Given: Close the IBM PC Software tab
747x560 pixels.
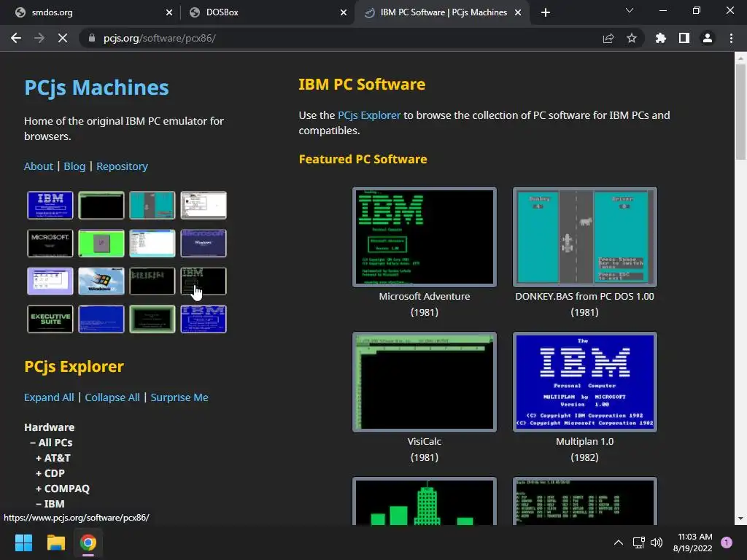Looking at the screenshot, I should coord(518,12).
